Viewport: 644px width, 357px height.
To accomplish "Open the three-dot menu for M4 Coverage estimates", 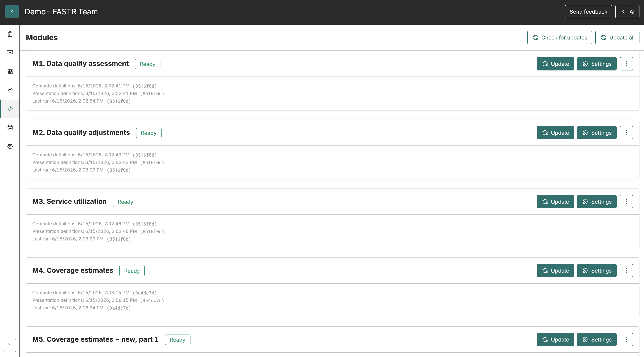I will [626, 270].
